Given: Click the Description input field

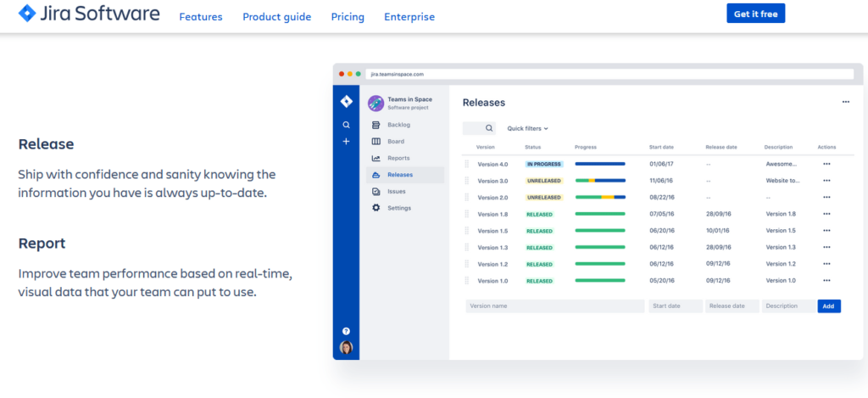Looking at the screenshot, I should point(789,306).
